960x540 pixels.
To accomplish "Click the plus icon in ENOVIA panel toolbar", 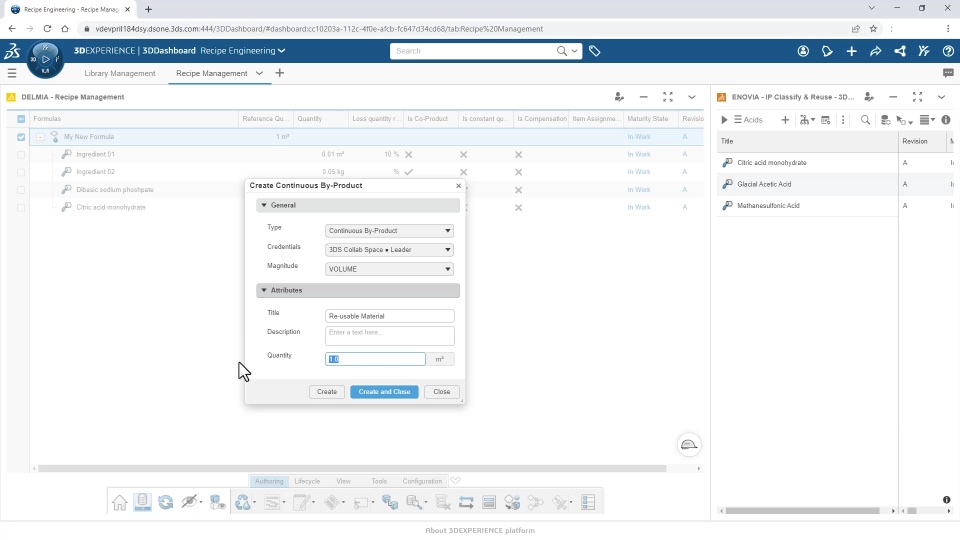I will [785, 120].
